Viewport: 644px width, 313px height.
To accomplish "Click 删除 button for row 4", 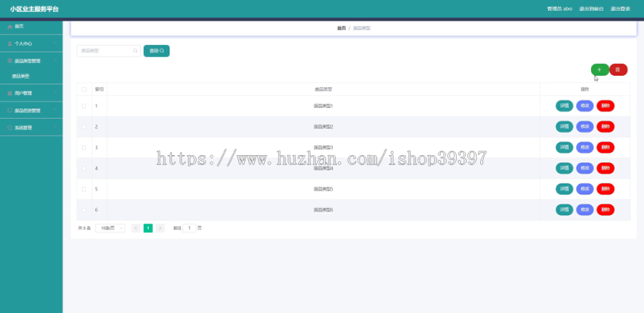I will click(x=605, y=168).
